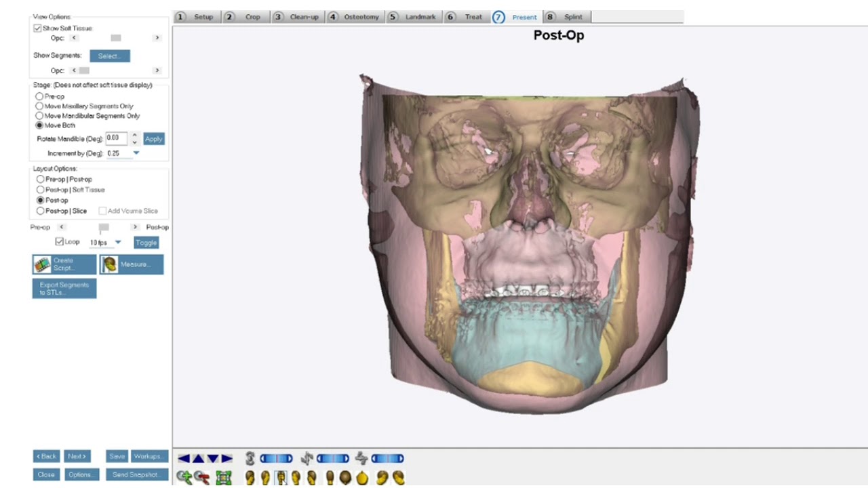The image size is (868, 488).
Task: Pan the view down with the down arrow
Action: [213, 459]
